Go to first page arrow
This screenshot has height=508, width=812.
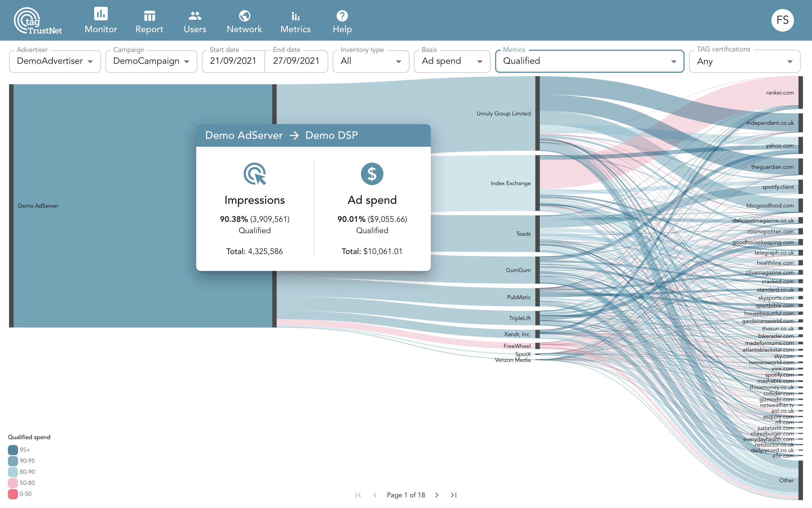tap(358, 495)
